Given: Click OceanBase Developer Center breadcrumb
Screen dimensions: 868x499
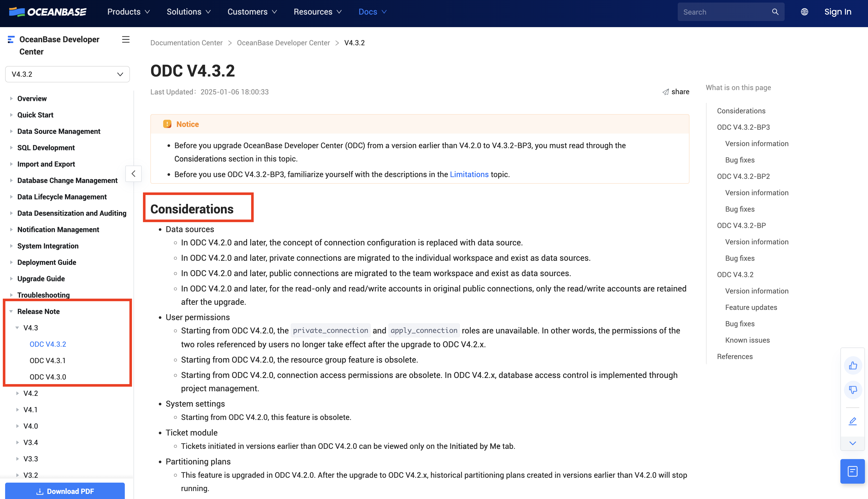Looking at the screenshot, I should pyautogui.click(x=283, y=43).
